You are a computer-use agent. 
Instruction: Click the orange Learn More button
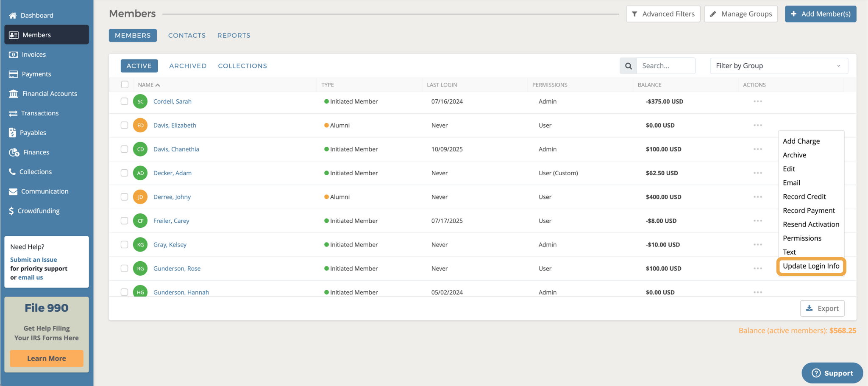pyautogui.click(x=47, y=358)
